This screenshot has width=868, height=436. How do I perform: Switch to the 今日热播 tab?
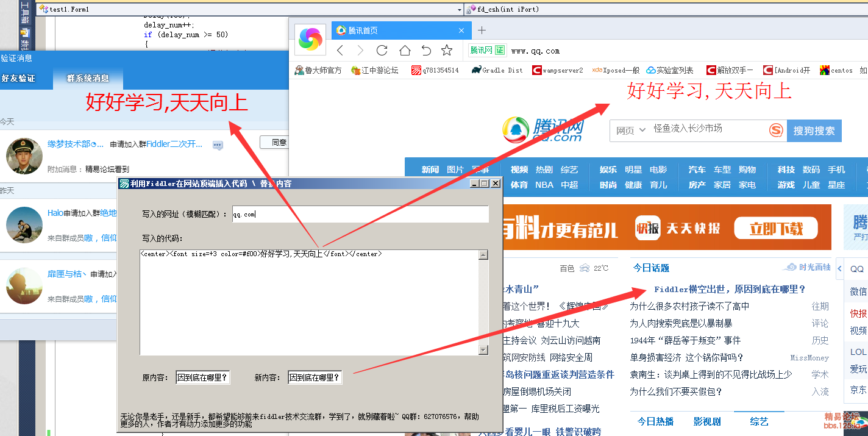pyautogui.click(x=656, y=421)
